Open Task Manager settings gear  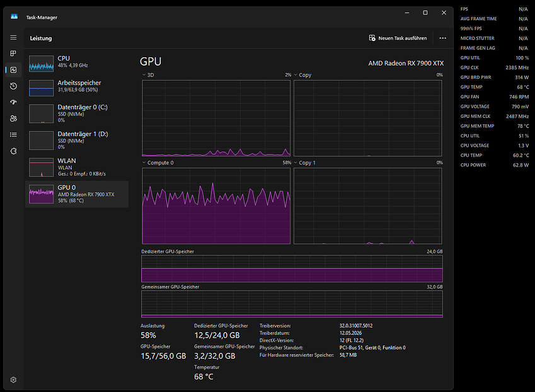coord(13,380)
